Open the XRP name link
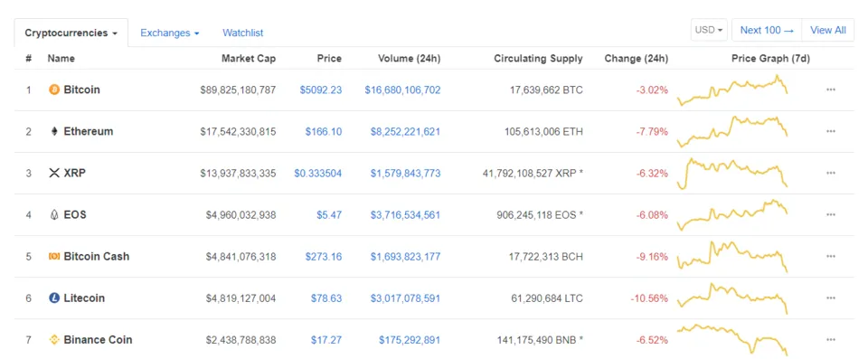This screenshot has width=868, height=359. [x=75, y=173]
